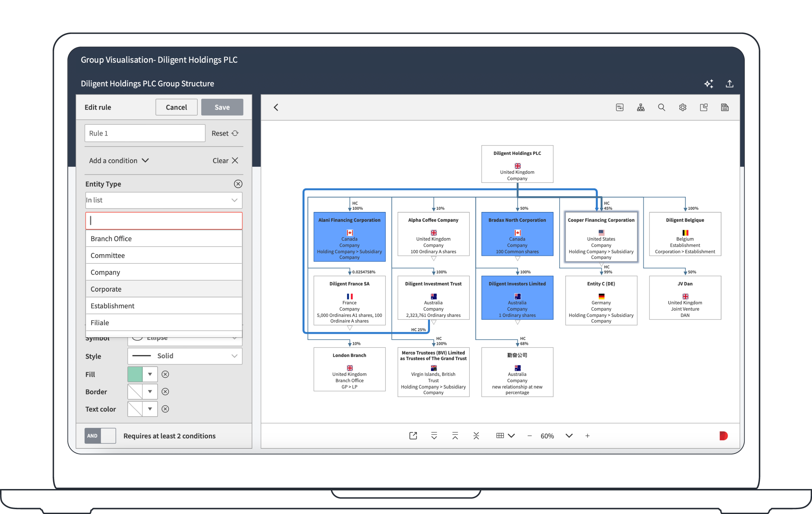Toggle the AND conditions switch

coord(100,436)
